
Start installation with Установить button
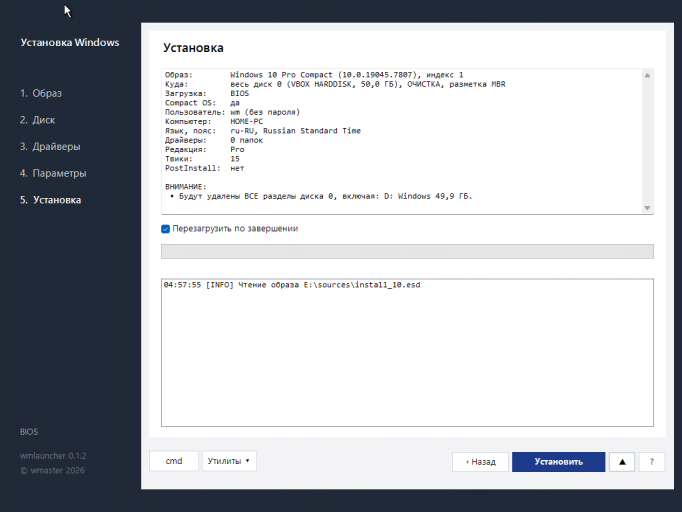coord(558,462)
